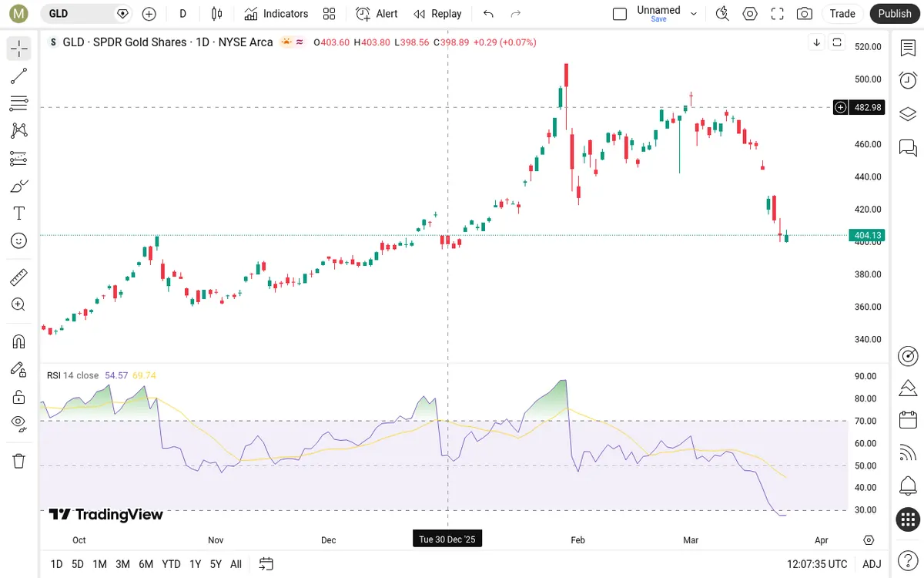Image resolution: width=924 pixels, height=578 pixels.
Task: Select the text annotation tool
Action: tap(19, 213)
